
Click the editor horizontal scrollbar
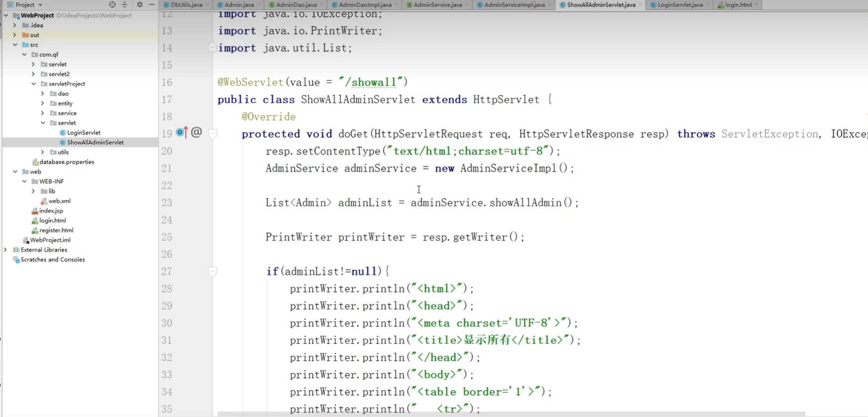point(511,414)
